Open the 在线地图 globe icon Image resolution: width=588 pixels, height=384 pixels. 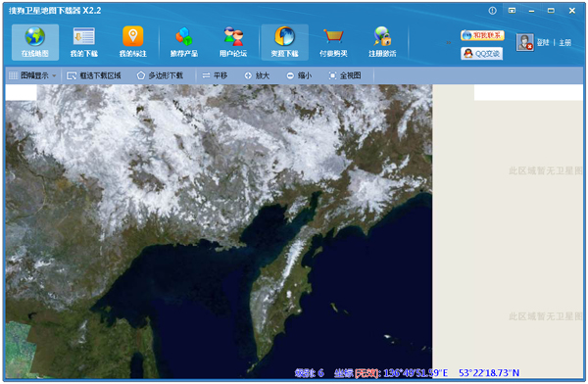(x=35, y=37)
